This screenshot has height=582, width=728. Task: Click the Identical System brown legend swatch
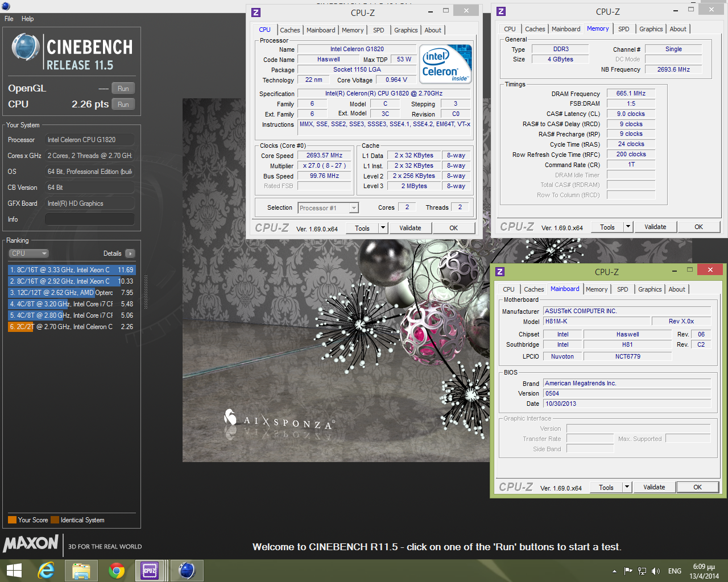(x=55, y=520)
